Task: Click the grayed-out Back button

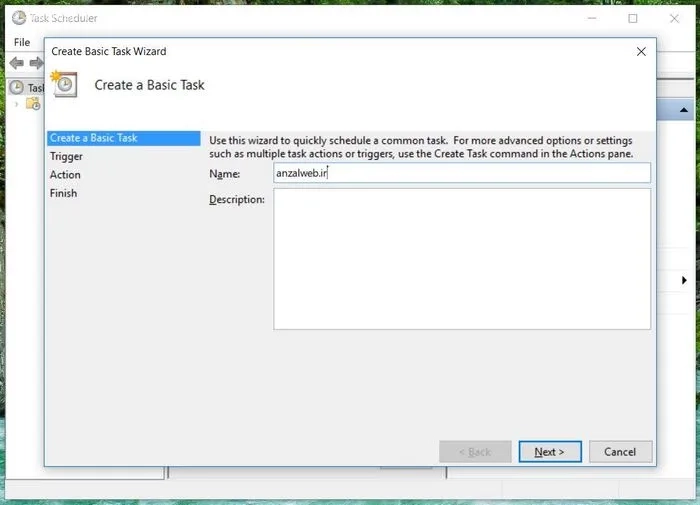Action: point(475,452)
